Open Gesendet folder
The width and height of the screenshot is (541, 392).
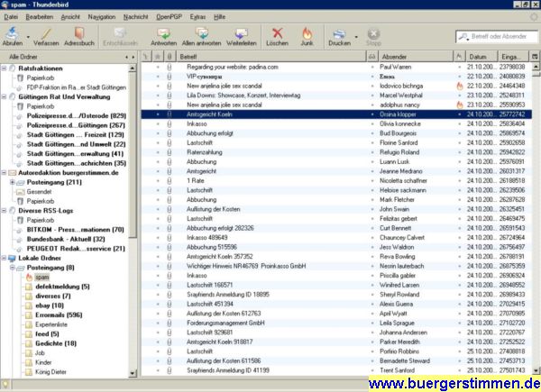coord(39,192)
